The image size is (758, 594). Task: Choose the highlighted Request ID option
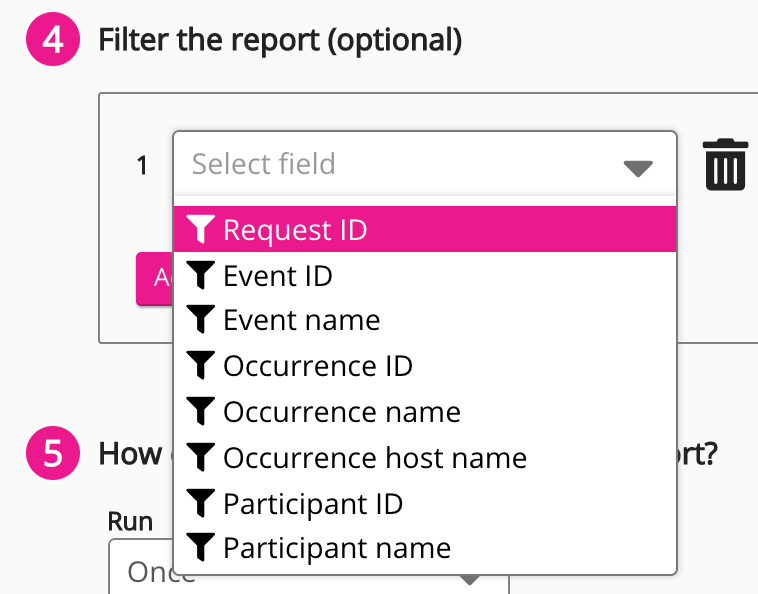tap(295, 230)
